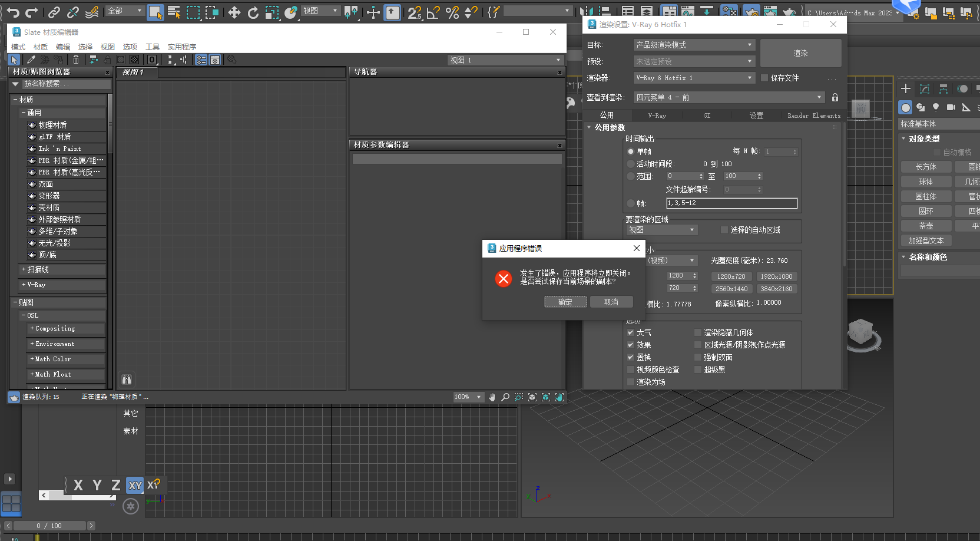Screen dimensions: 980x541
Task: Click the pan hand icon in Slate status bar
Action: pyautogui.click(x=492, y=397)
